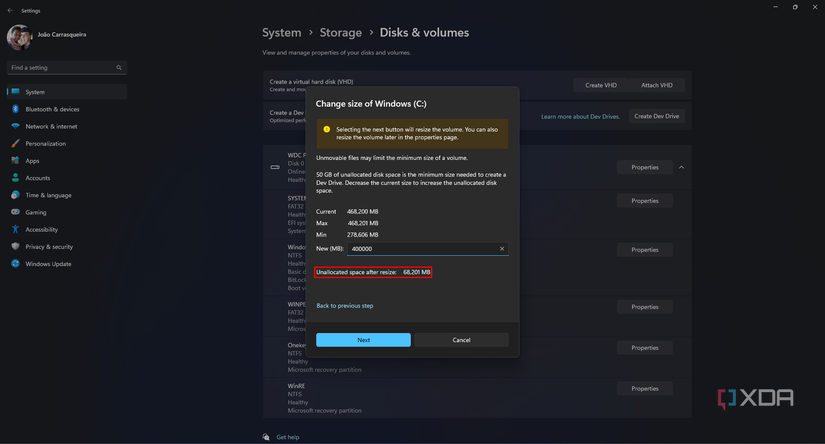The height and width of the screenshot is (444, 825).
Task: Open Personalization settings
Action: pyautogui.click(x=45, y=143)
